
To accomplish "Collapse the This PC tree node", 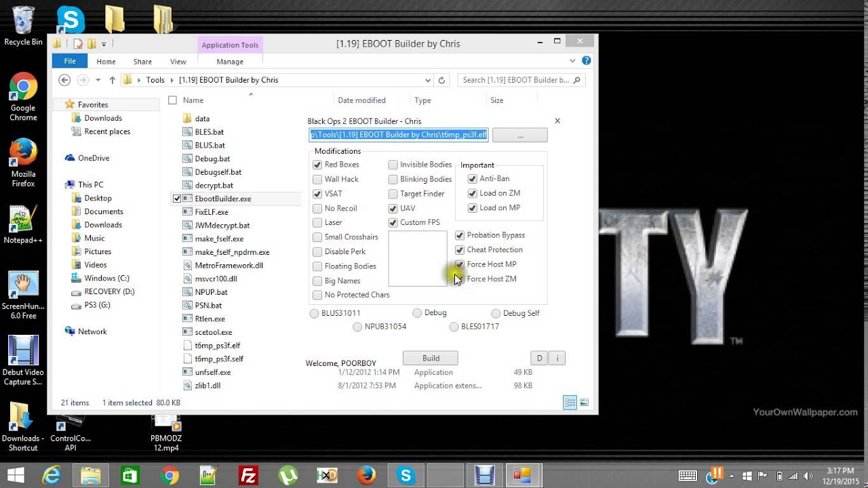I will [60, 184].
